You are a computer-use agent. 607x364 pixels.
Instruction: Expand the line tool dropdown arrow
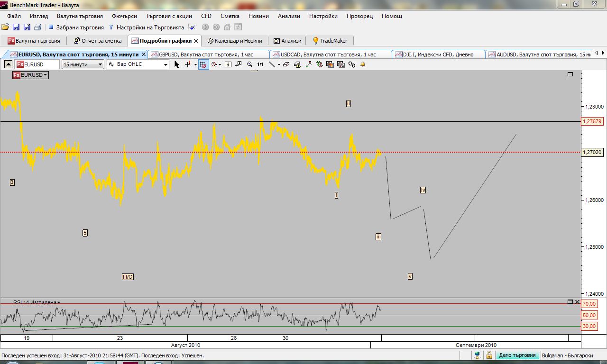click(x=279, y=64)
